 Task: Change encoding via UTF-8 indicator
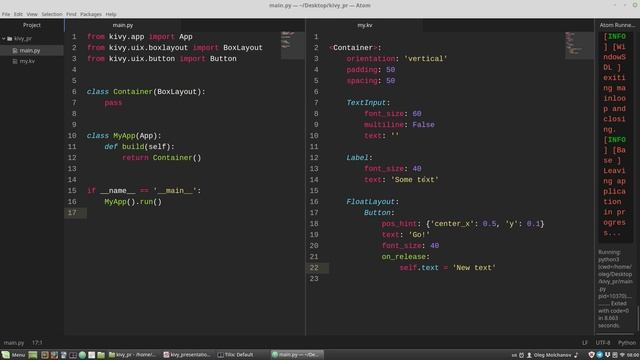[x=603, y=343]
